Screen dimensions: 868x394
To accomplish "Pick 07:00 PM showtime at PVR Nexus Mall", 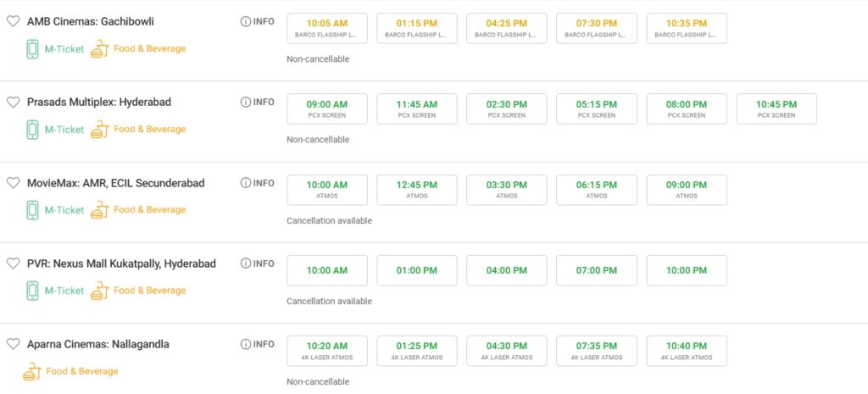I will pyautogui.click(x=596, y=270).
